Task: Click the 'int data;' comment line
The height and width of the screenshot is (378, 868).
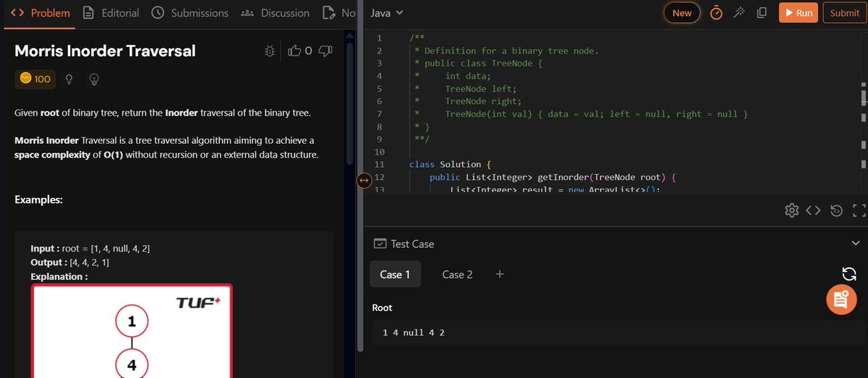Action: tap(467, 76)
